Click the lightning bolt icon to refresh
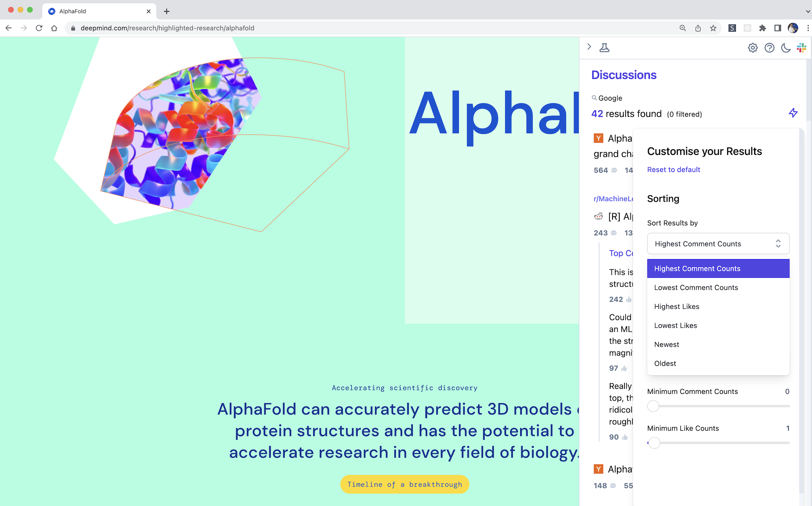 pos(793,113)
